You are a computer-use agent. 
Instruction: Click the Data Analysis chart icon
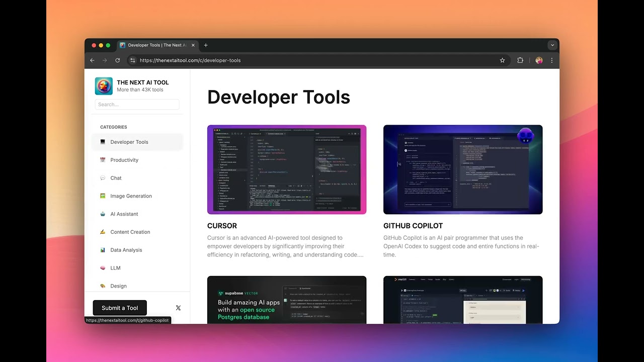(x=103, y=250)
